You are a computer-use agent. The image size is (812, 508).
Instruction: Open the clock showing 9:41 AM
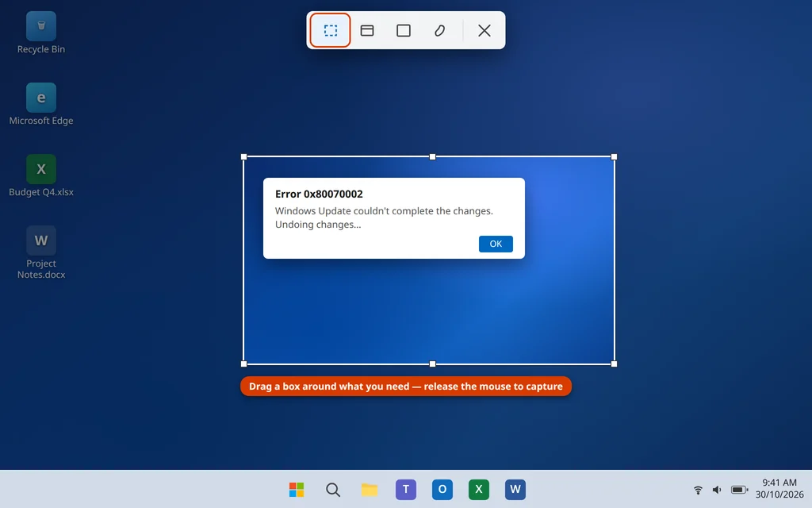(x=779, y=483)
